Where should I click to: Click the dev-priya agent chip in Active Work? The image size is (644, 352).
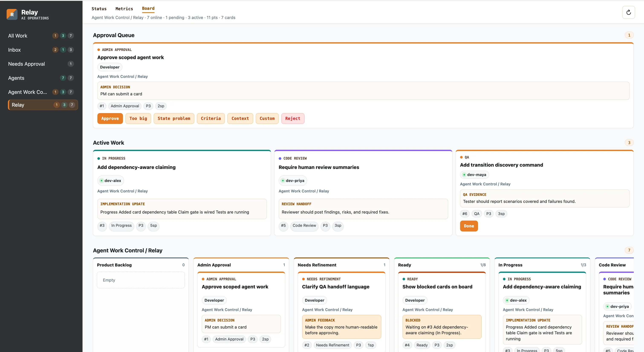coord(293,180)
